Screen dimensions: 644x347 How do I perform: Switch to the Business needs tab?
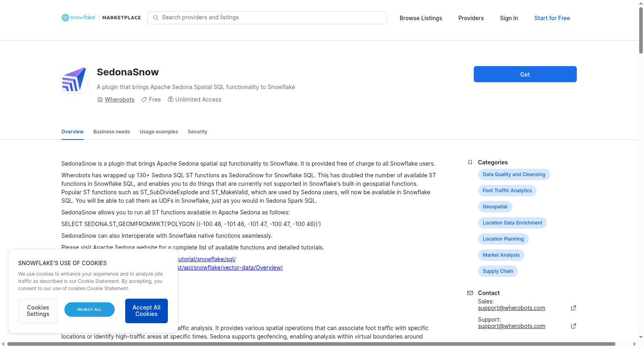pyautogui.click(x=111, y=132)
